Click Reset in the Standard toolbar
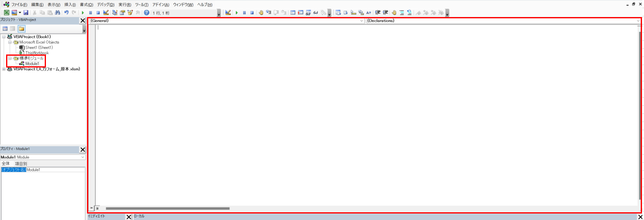The height and width of the screenshot is (220, 644). point(98,13)
